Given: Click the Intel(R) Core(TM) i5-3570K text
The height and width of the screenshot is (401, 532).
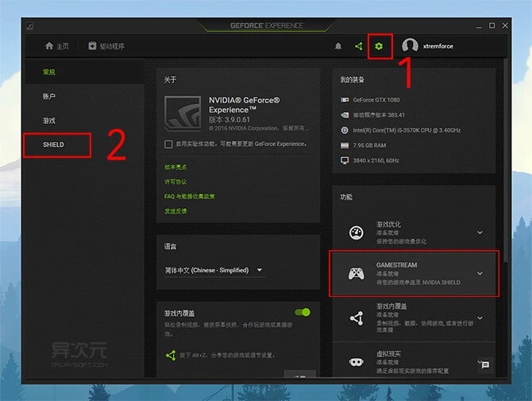Looking at the screenshot, I should click(x=407, y=130).
